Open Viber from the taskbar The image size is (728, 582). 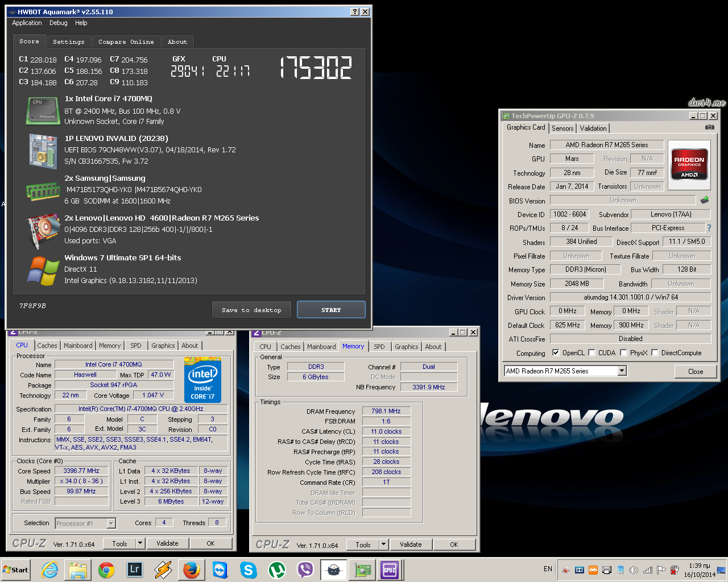click(305, 569)
